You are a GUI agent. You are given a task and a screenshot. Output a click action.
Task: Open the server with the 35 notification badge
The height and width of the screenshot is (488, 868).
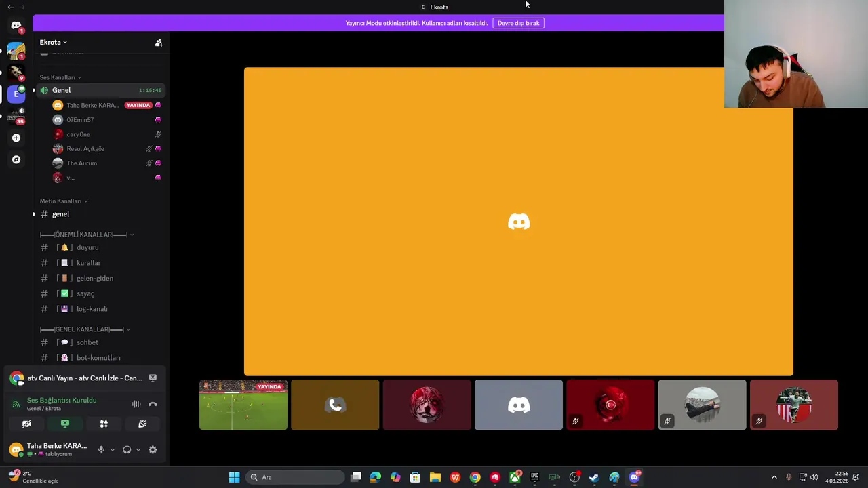(x=16, y=116)
